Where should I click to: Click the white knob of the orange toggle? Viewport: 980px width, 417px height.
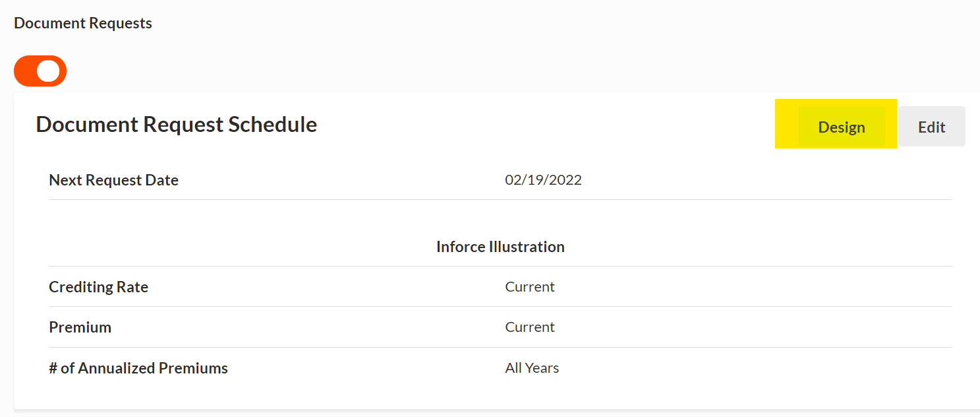48,71
